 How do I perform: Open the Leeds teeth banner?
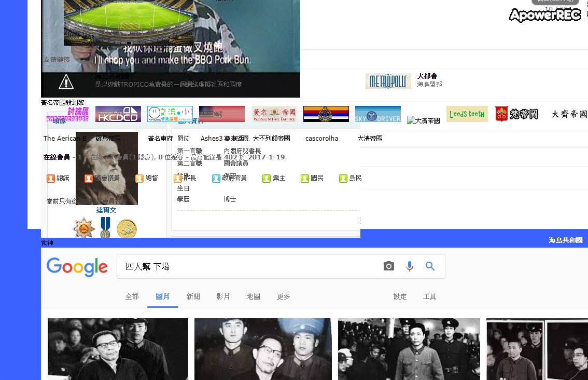click(x=467, y=114)
